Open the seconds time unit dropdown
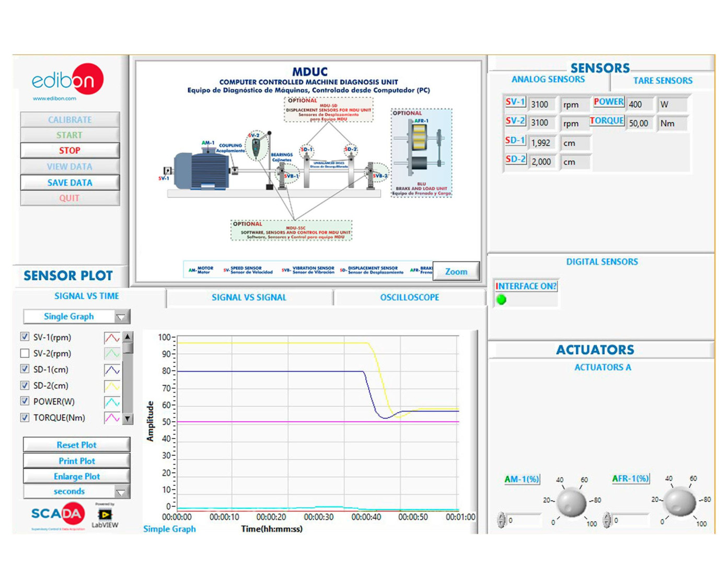 click(121, 492)
